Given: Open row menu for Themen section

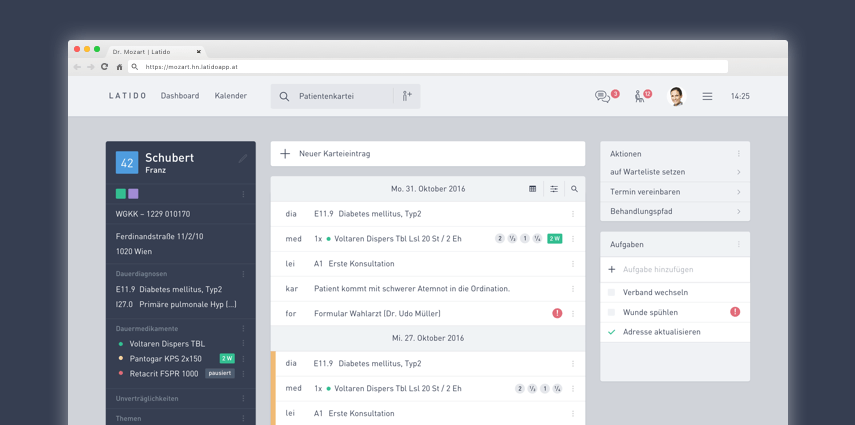Looking at the screenshot, I should click(243, 418).
